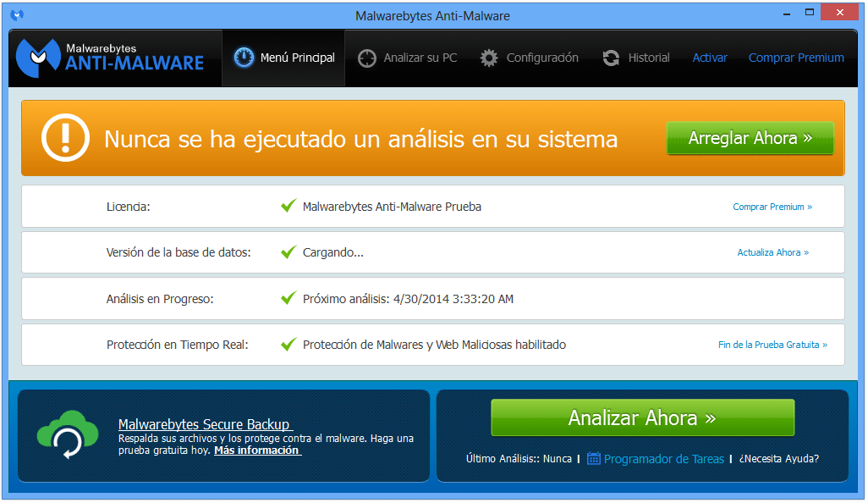
Task: Click the Historial refresh icon
Action: pos(611,58)
